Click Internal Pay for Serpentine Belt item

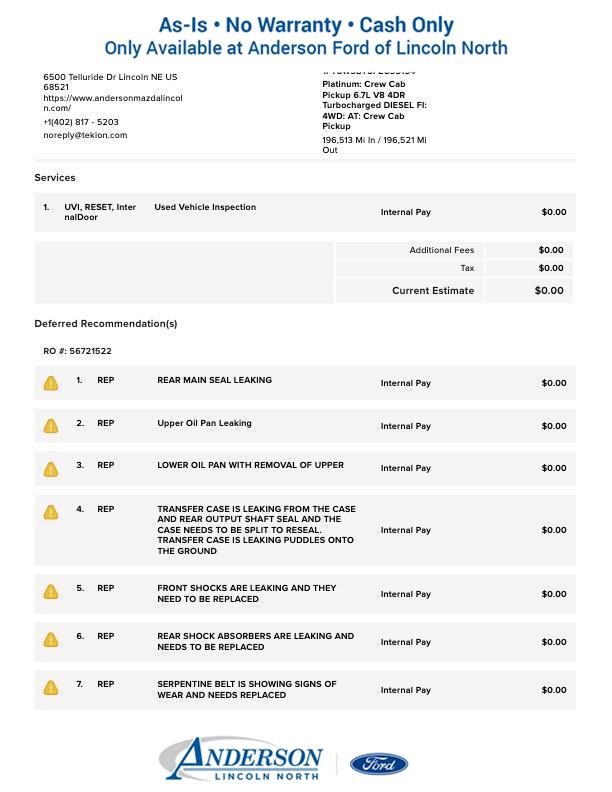(405, 690)
